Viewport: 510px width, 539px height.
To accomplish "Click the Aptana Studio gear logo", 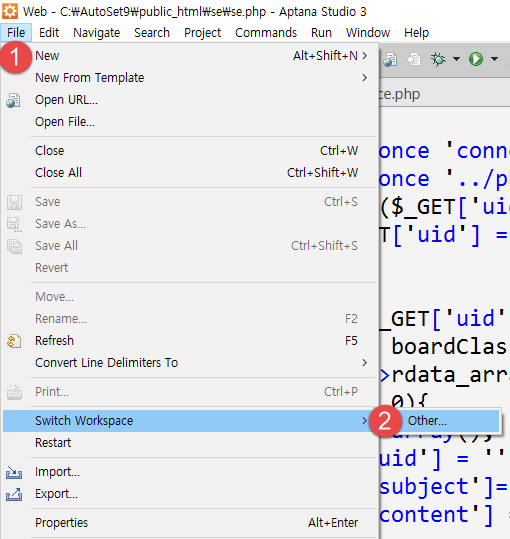I will click(10, 11).
